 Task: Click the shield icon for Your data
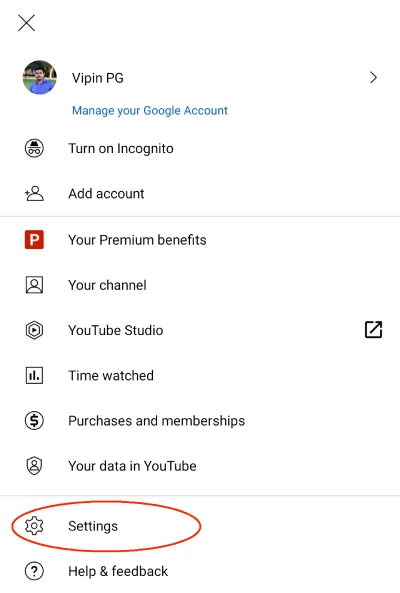34,466
